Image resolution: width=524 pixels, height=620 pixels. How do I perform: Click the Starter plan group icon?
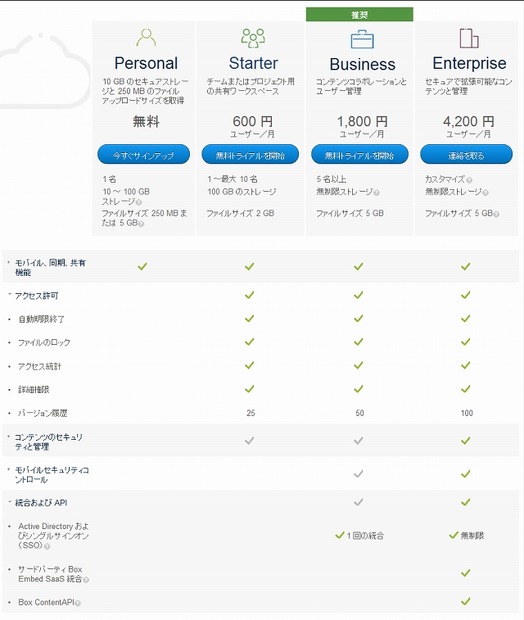(253, 38)
